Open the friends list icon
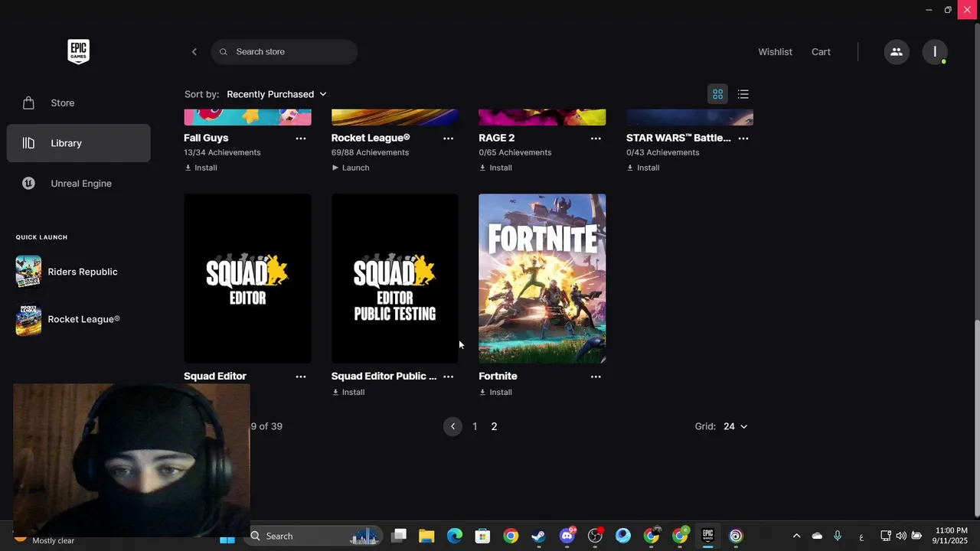Viewport: 980px width, 551px height. [897, 52]
